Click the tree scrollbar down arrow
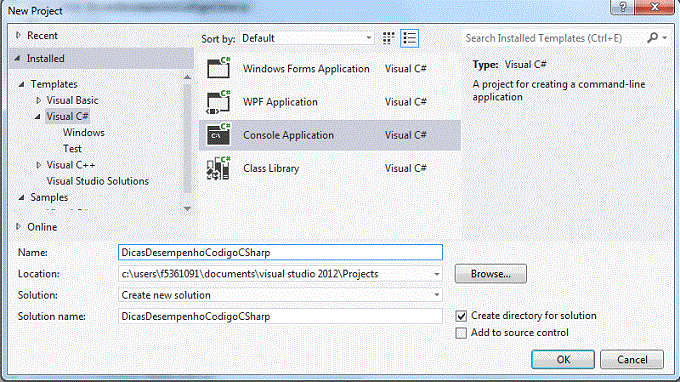This screenshot has height=382, width=680. [187, 209]
